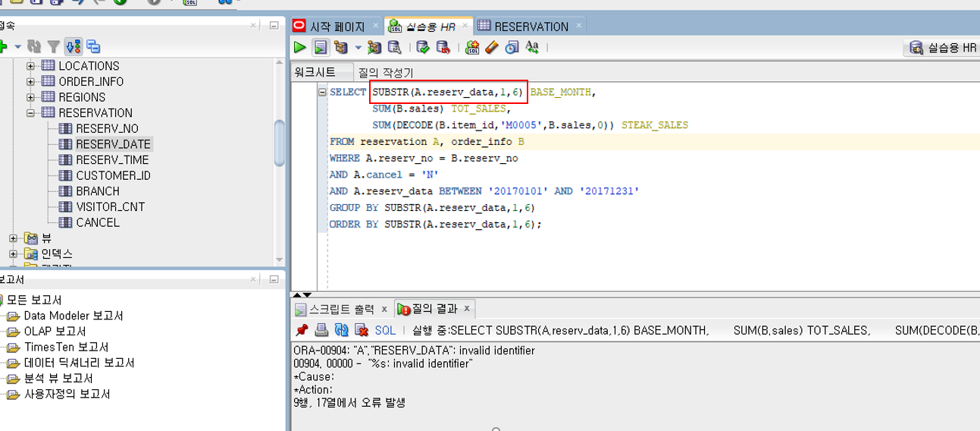Click the Refresh icon in query result toolbar
This screenshot has width=980, height=431.
[341, 330]
